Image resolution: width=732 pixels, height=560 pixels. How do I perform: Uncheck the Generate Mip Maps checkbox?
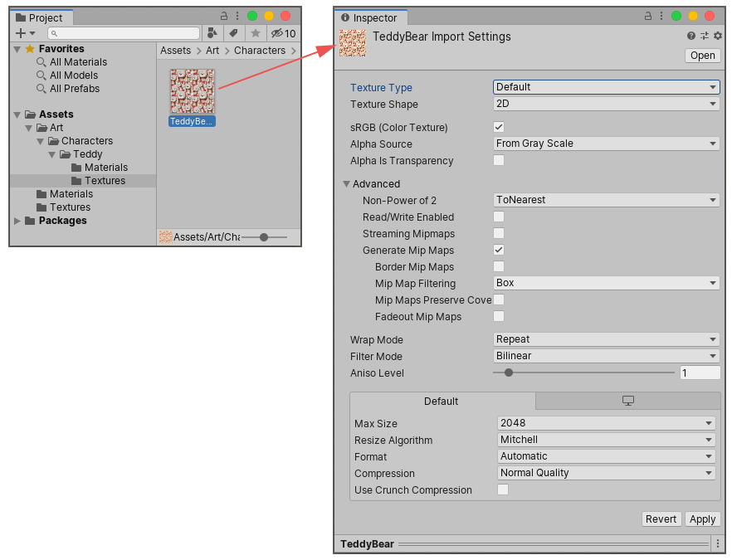point(499,250)
